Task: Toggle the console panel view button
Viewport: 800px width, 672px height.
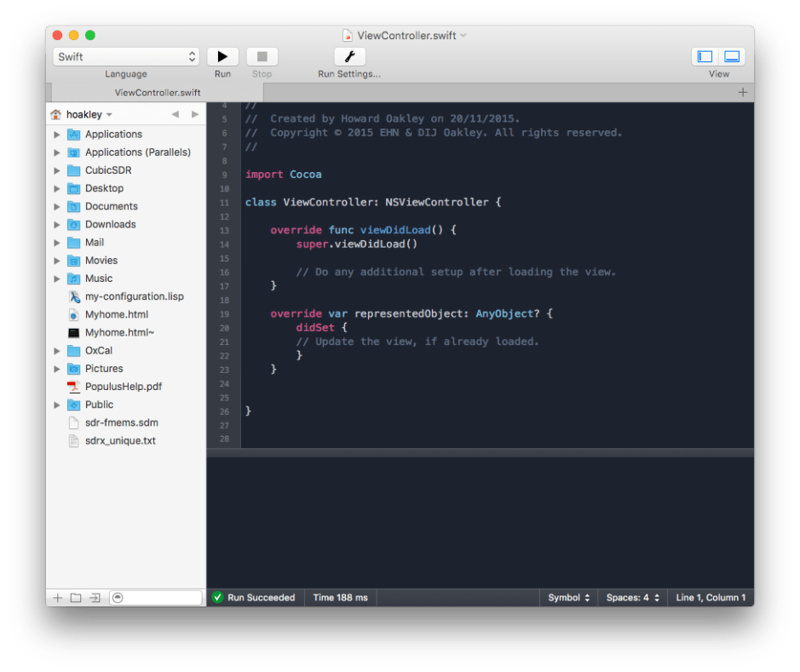Action: point(732,56)
